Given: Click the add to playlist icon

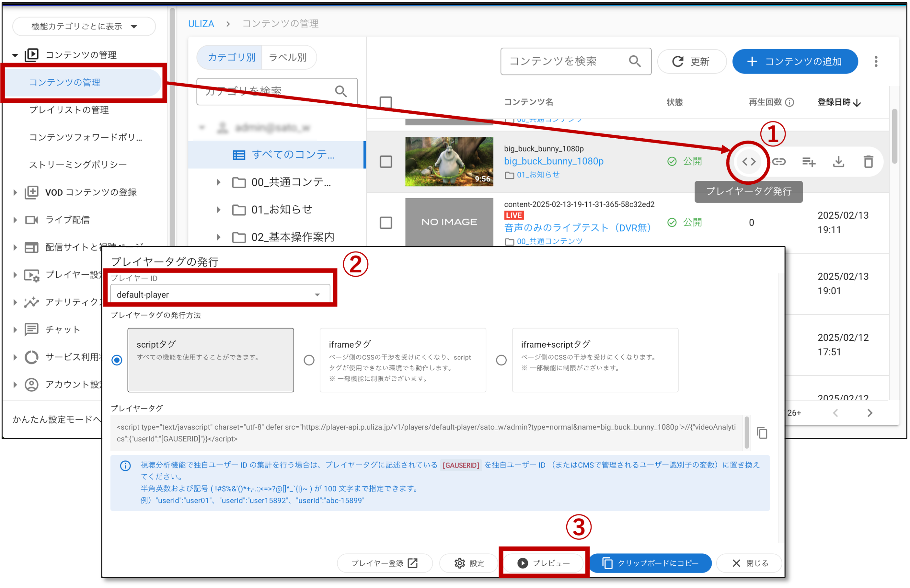Looking at the screenshot, I should point(809,162).
